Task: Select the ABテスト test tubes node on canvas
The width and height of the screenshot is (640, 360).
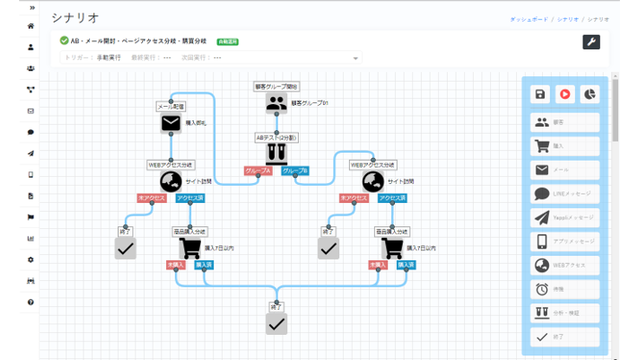Action: click(276, 153)
